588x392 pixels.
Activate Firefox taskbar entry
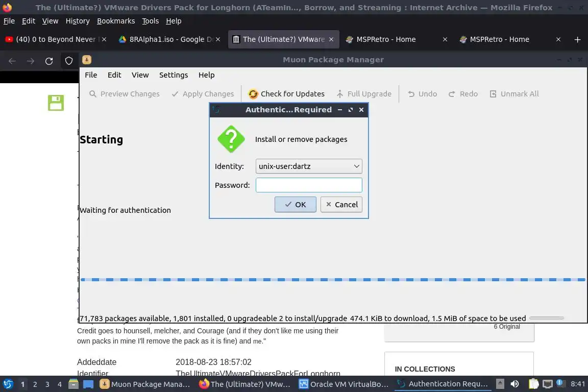(245, 384)
